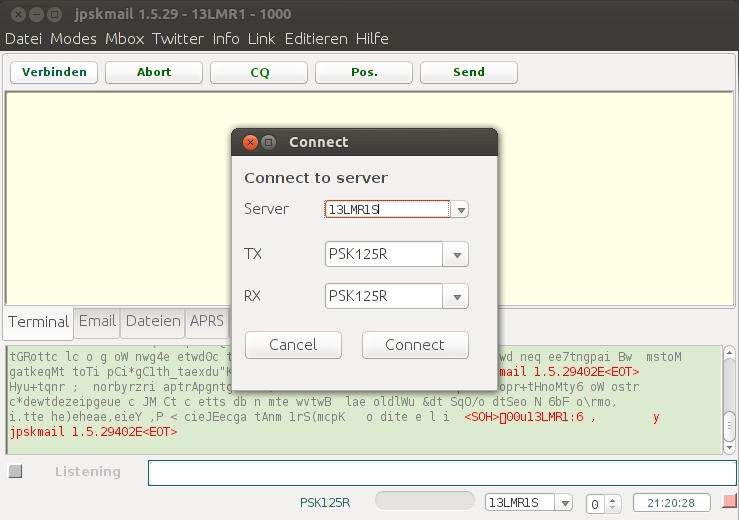The height and width of the screenshot is (520, 739).
Task: Maximize the jpskmail main window
Action: tap(55, 14)
